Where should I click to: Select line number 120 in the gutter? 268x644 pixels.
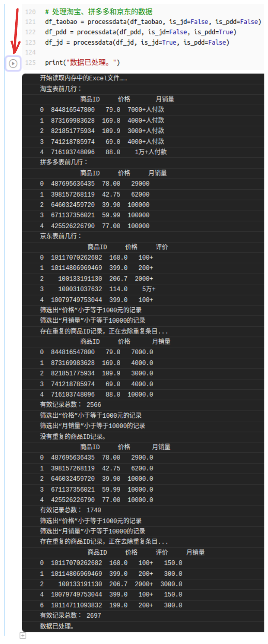pos(30,12)
